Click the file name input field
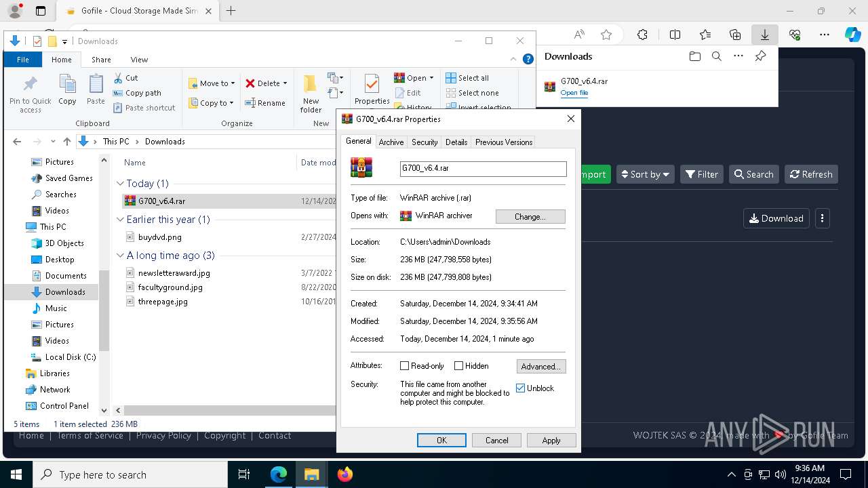The width and height of the screenshot is (868, 488). point(483,169)
